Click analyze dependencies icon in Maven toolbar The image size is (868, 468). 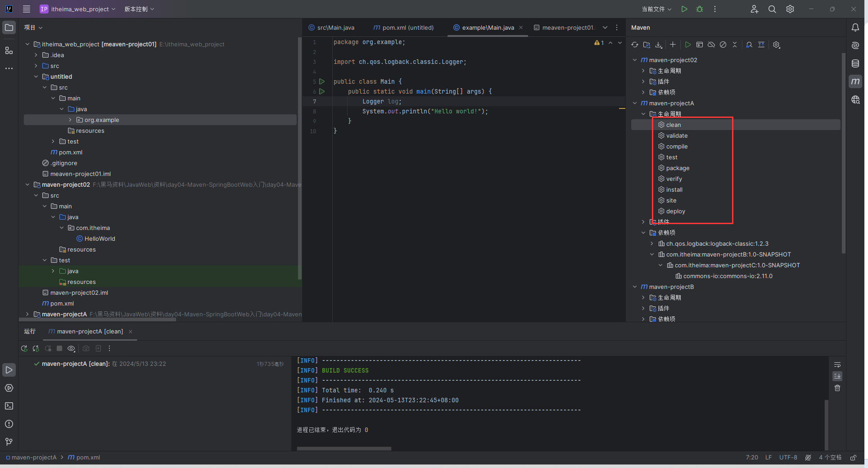(749, 45)
